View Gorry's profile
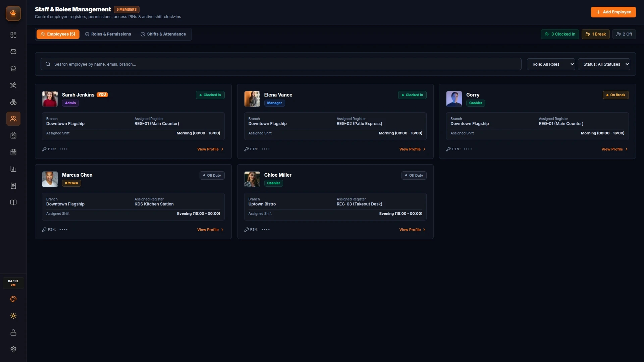The width and height of the screenshot is (644, 362). pos(614,149)
